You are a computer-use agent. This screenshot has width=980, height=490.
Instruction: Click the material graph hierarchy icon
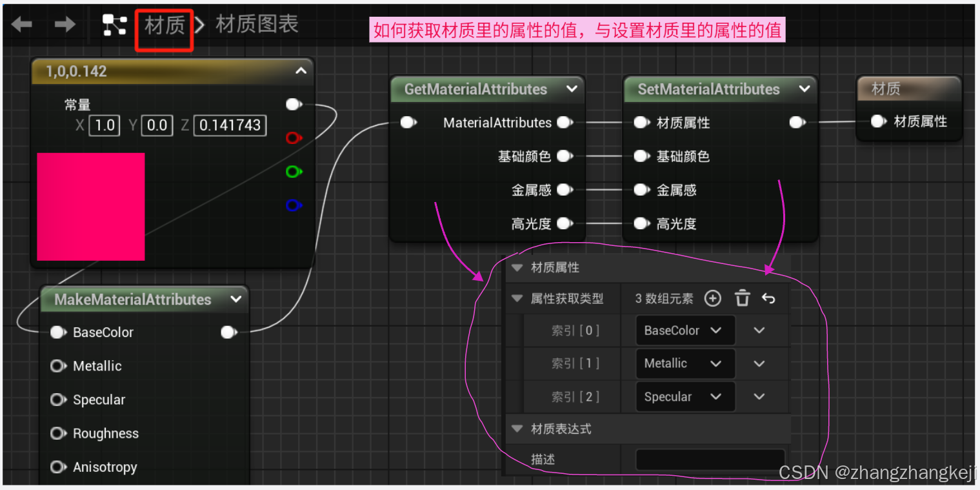tap(114, 24)
